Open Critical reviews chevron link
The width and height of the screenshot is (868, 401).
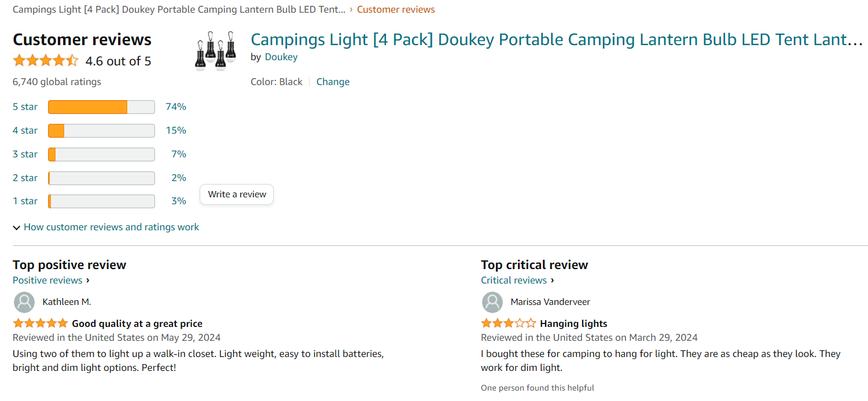tap(517, 281)
